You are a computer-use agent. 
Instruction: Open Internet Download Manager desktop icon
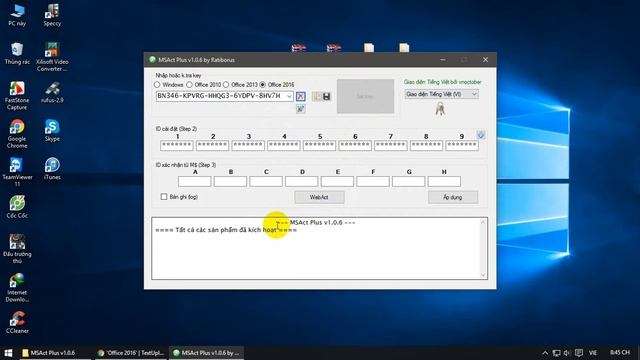click(x=17, y=287)
